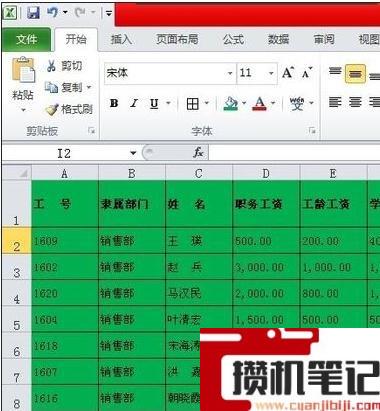The width and height of the screenshot is (380, 411).
Task: Toggle underline formatting
Action: click(x=154, y=104)
